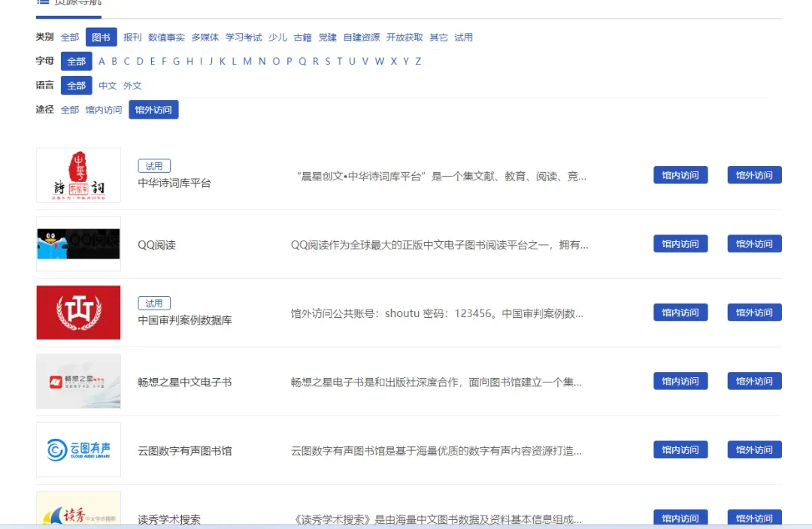Set language filter to 中文

tap(108, 86)
